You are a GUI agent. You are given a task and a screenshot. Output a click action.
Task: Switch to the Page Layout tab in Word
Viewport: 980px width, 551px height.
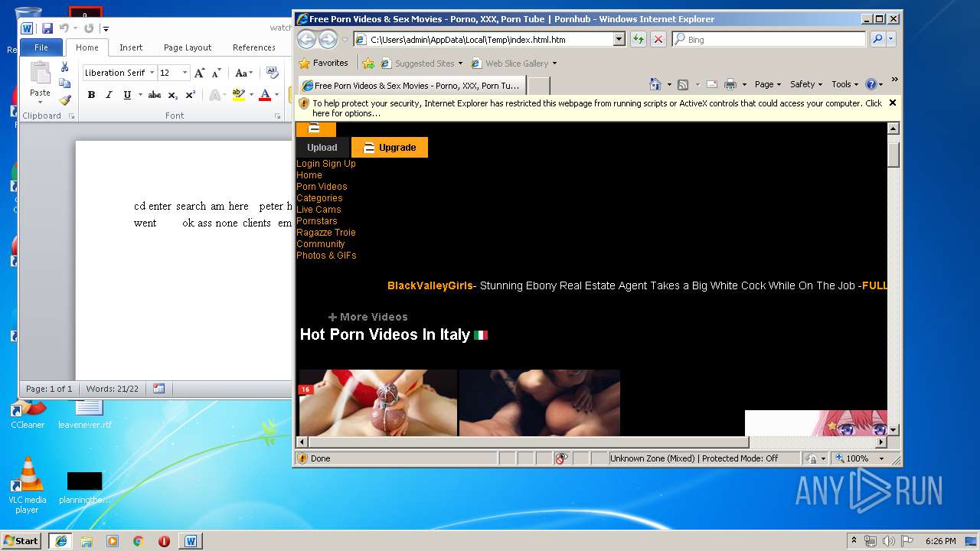[188, 47]
